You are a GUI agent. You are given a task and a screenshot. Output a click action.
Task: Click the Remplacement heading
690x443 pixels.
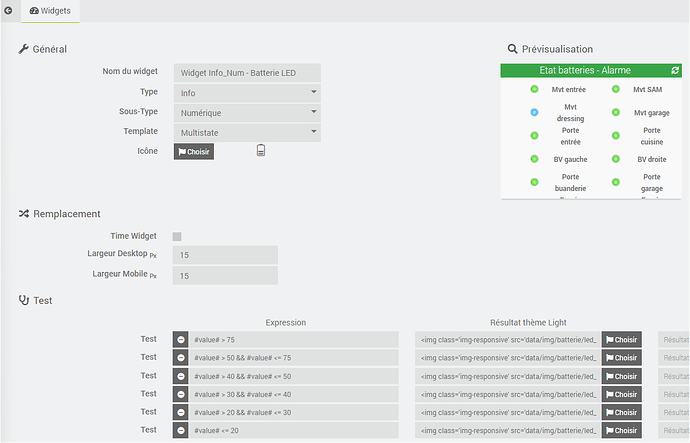[67, 214]
